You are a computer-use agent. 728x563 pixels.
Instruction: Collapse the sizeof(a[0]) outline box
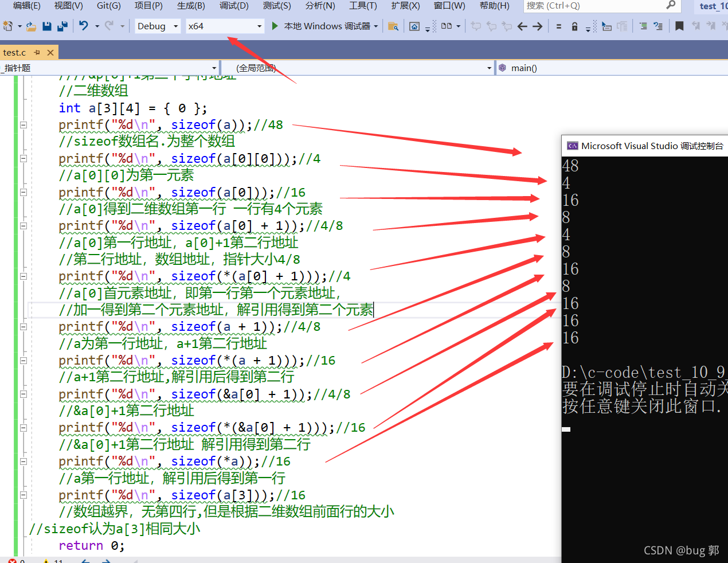point(24,192)
